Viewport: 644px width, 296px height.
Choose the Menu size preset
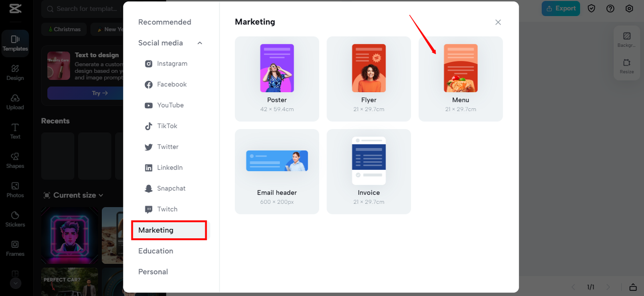pyautogui.click(x=460, y=79)
